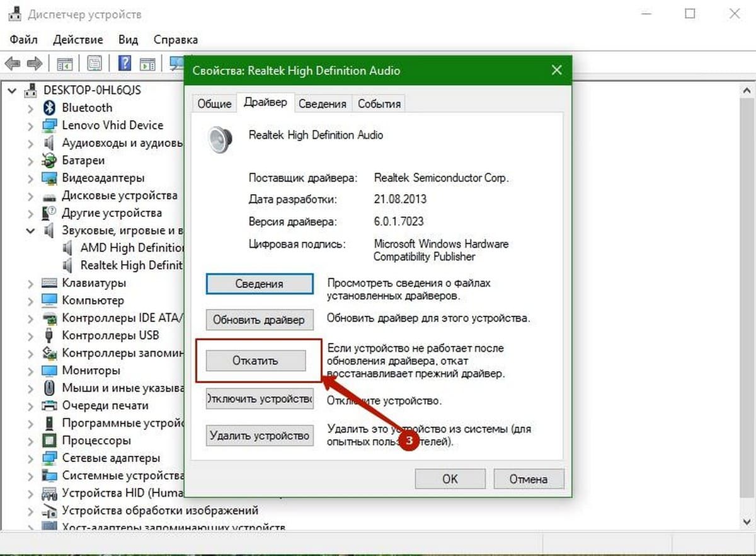Click the Контроллеры USB icon
The image size is (756, 556).
[x=49, y=335]
